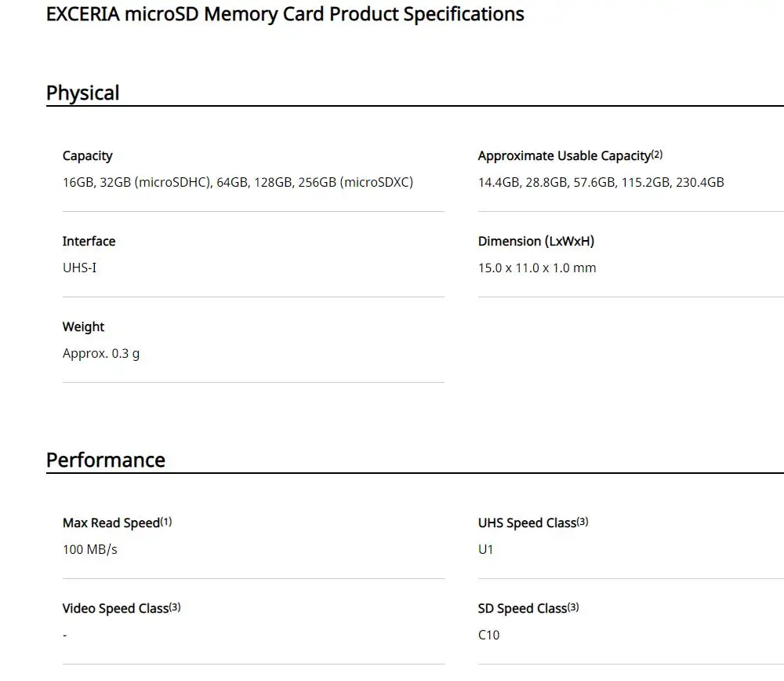Viewport: 784px width, 681px height.
Task: Open footnote (3) beside UHS Speed Class
Action: click(583, 522)
